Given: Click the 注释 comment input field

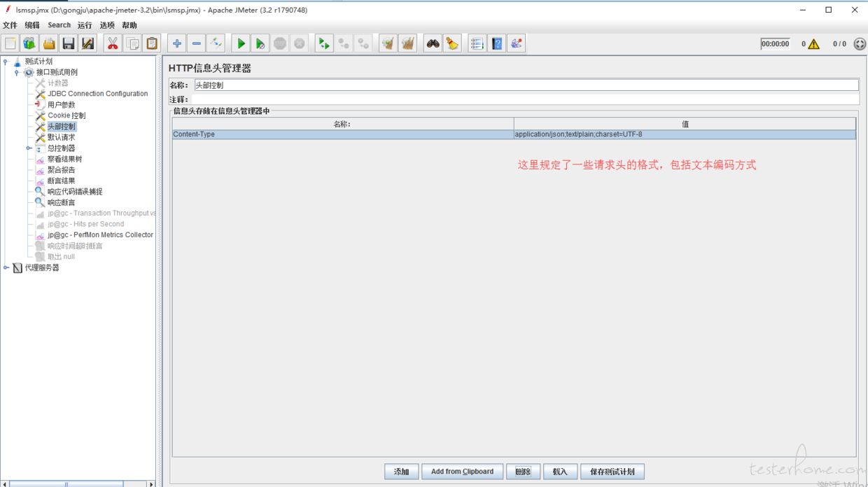Looking at the screenshot, I should click(x=526, y=100).
